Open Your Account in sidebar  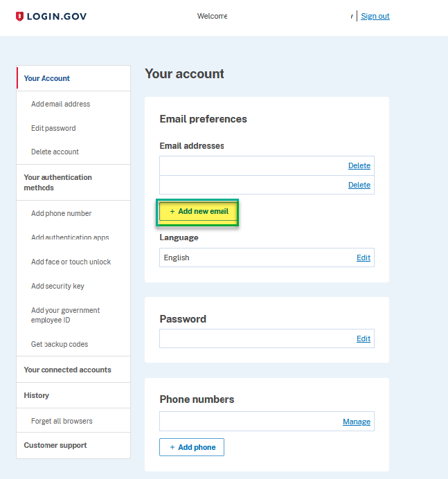(x=47, y=78)
